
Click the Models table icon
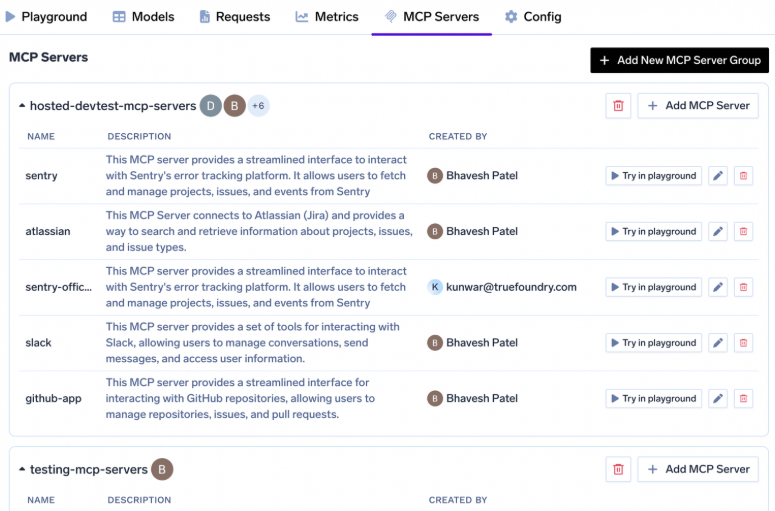119,17
